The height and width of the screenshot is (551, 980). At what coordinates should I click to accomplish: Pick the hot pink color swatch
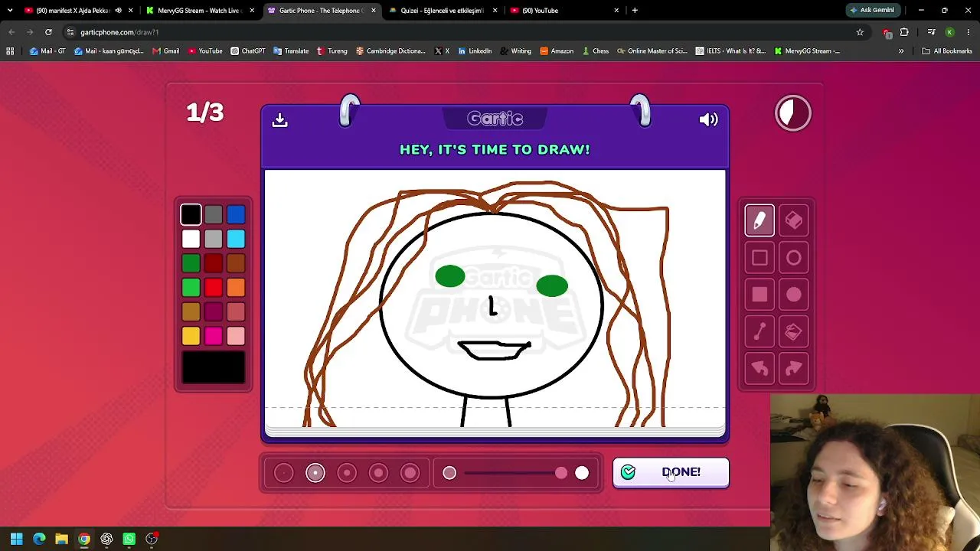tap(214, 336)
